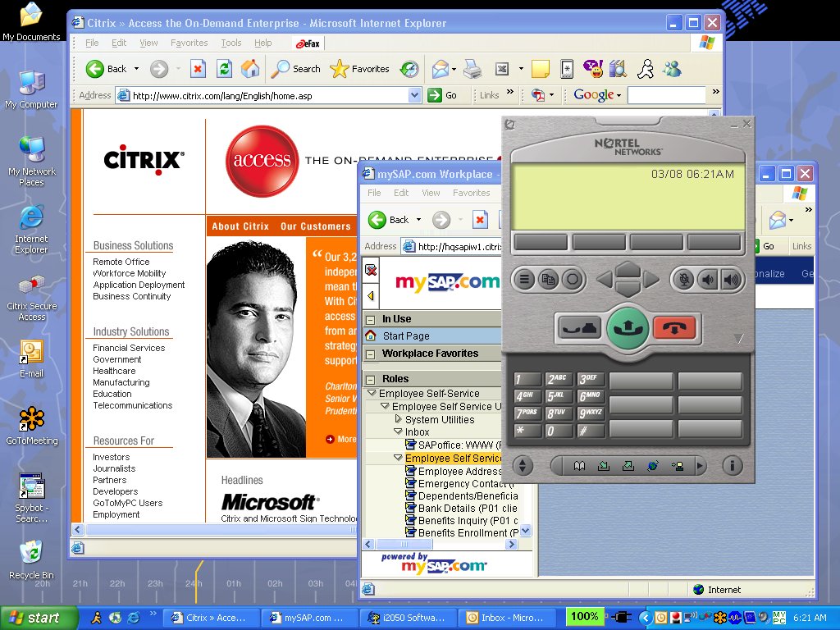
Task: Click the Back button in mySAP Workplace window
Action: [x=390, y=220]
